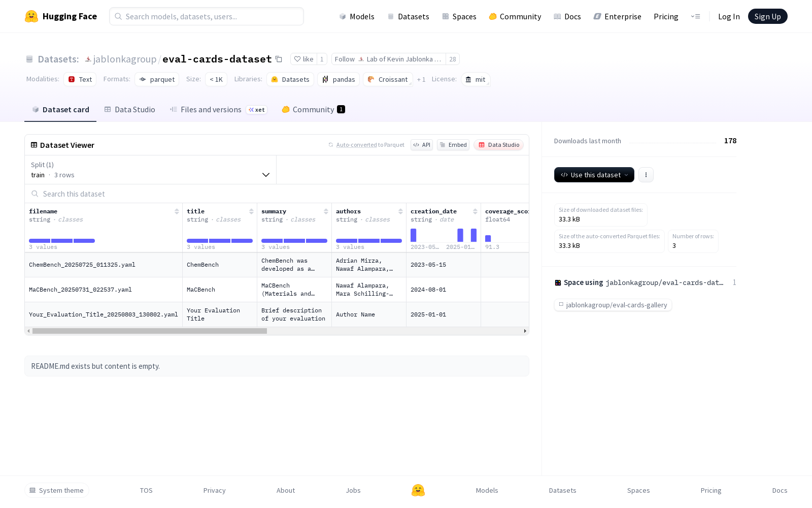Go to Models in top navigation
The width and height of the screenshot is (812, 508).
[357, 16]
